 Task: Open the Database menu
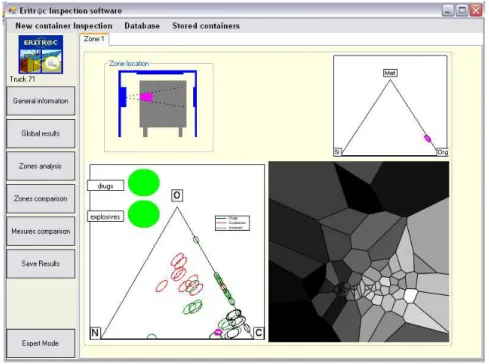(x=142, y=26)
